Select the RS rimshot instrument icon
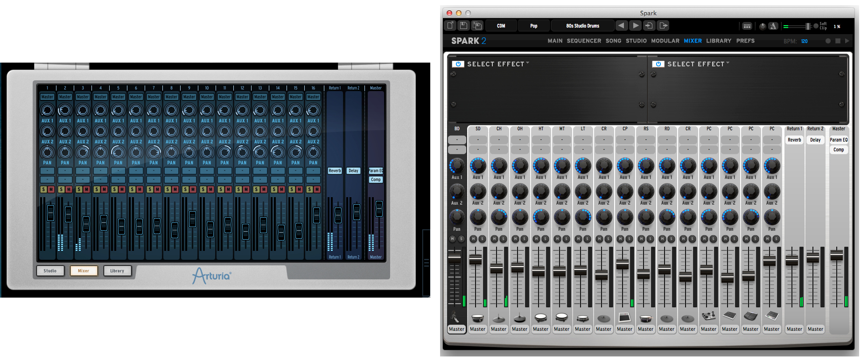This screenshot has height=363, width=868. coord(645,319)
